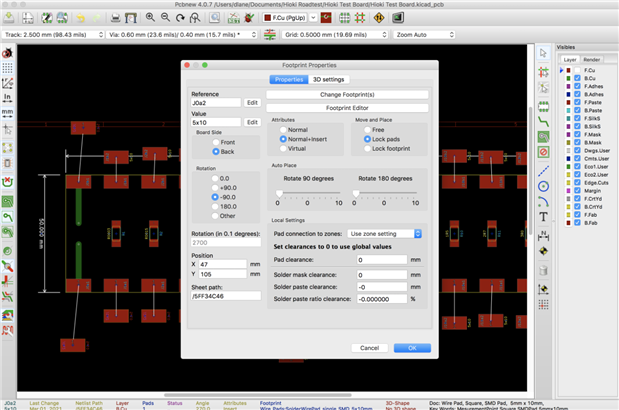Switch units to millimeters in left toolbar

click(7, 111)
